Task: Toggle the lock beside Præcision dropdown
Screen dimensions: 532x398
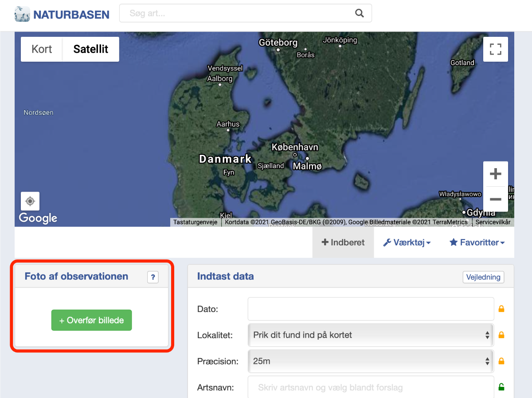Action: [501, 361]
